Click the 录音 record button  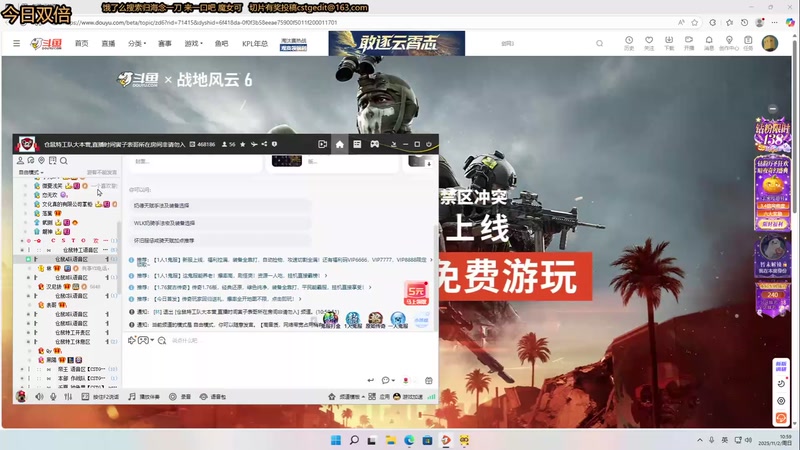click(180, 396)
